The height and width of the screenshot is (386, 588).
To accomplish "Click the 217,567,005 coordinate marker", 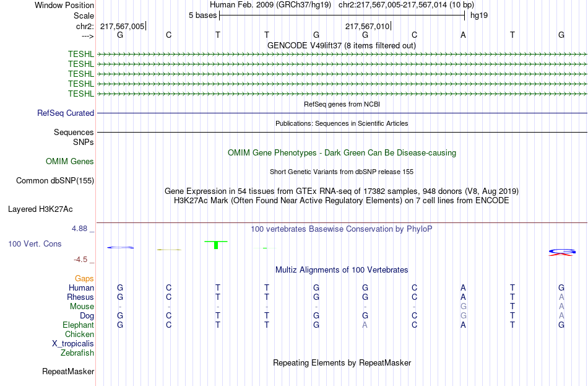I will (x=123, y=26).
